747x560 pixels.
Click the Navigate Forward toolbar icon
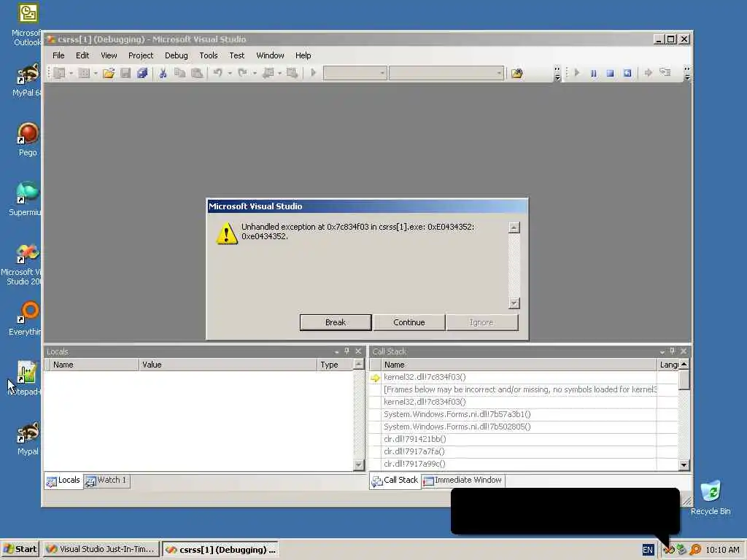[293, 73]
